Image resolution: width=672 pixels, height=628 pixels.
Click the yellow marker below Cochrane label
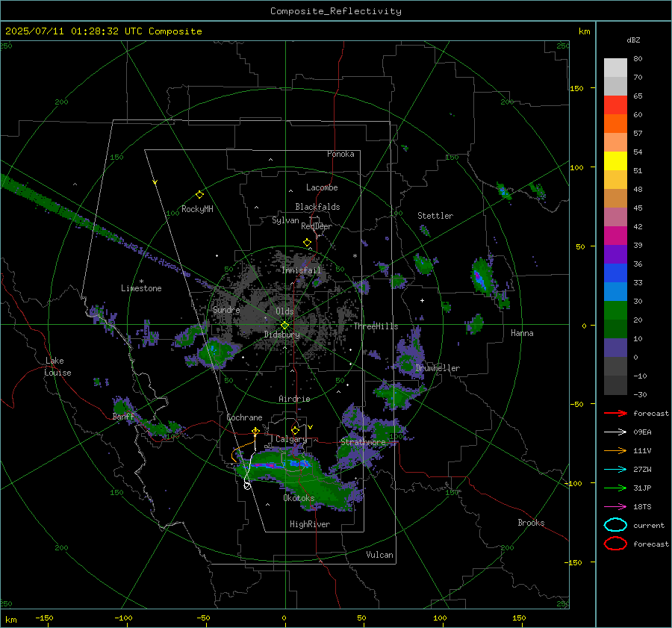tap(255, 431)
